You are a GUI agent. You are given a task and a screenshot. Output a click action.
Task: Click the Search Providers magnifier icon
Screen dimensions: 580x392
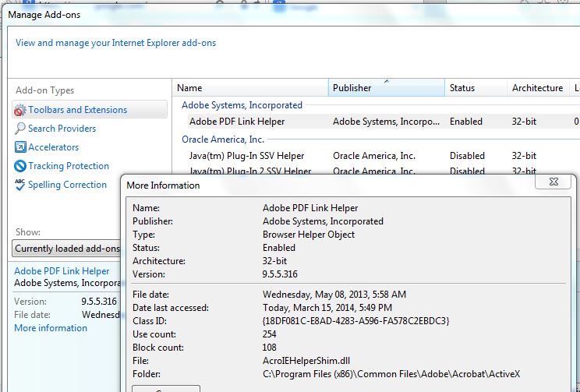(20, 129)
